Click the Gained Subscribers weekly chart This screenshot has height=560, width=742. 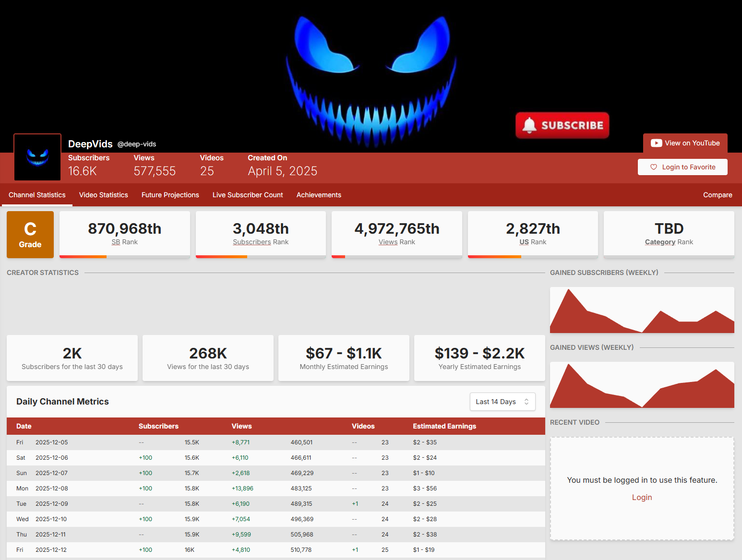pyautogui.click(x=642, y=310)
